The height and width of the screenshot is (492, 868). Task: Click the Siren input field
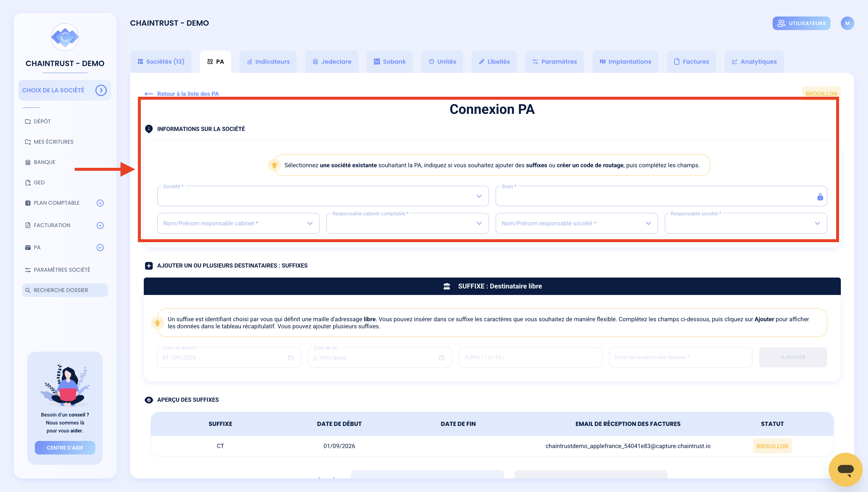pyautogui.click(x=661, y=196)
